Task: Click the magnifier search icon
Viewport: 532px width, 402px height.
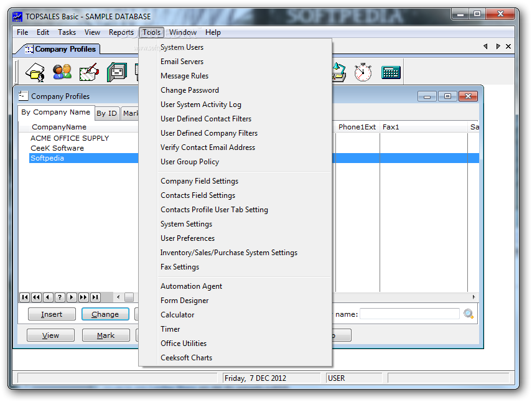Action: 469,314
